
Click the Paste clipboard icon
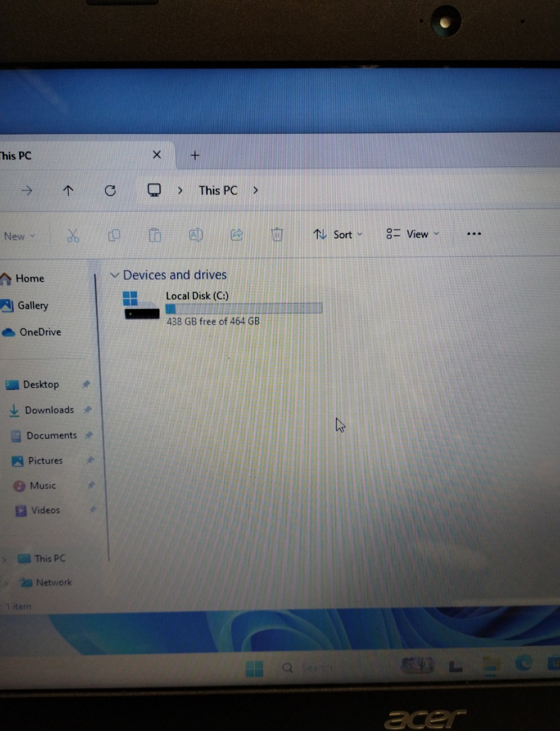155,235
